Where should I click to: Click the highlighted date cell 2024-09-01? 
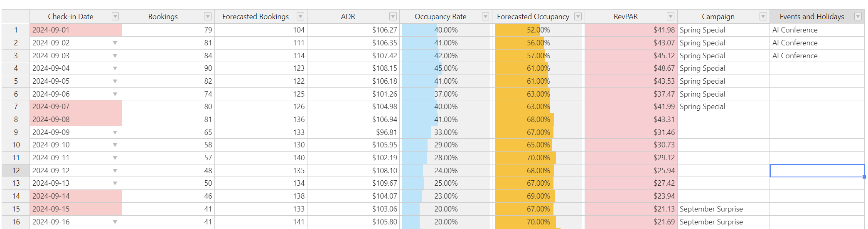76,30
